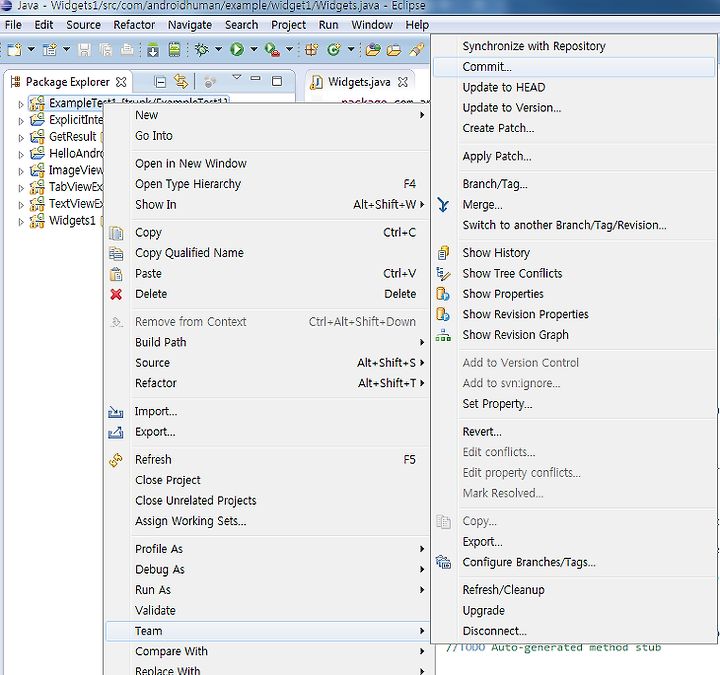Click the Refresh icon in context menu
Screen dimensions: 720x675
pos(116,460)
